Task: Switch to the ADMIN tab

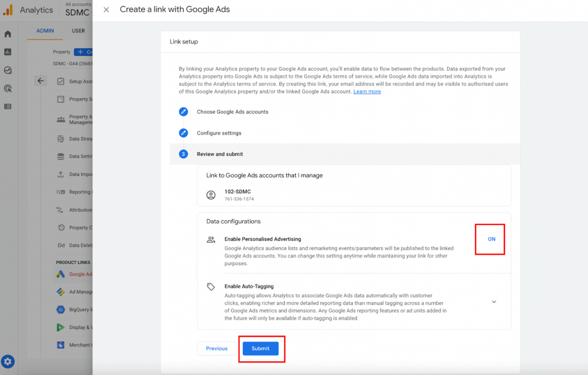Action: 45,31
